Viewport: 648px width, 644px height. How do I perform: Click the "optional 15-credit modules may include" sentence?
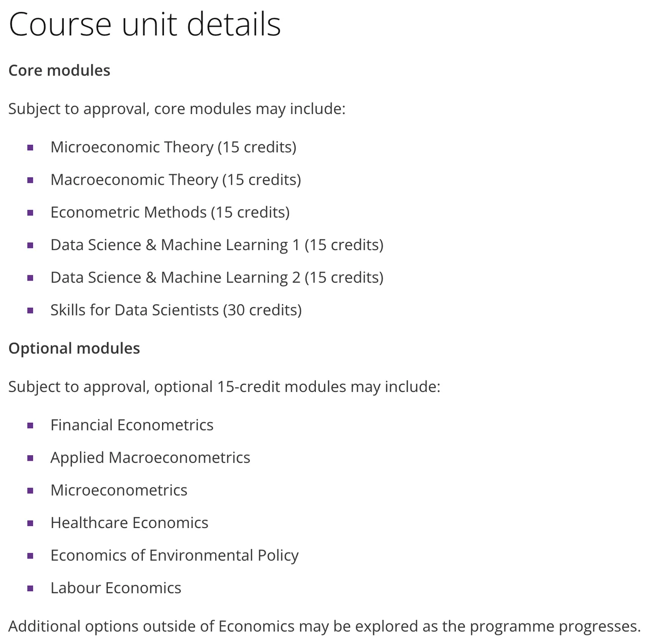tap(224, 387)
